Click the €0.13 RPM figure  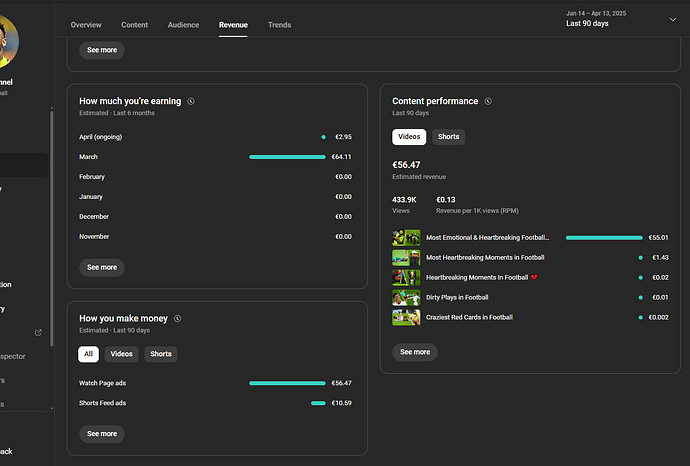(446, 200)
